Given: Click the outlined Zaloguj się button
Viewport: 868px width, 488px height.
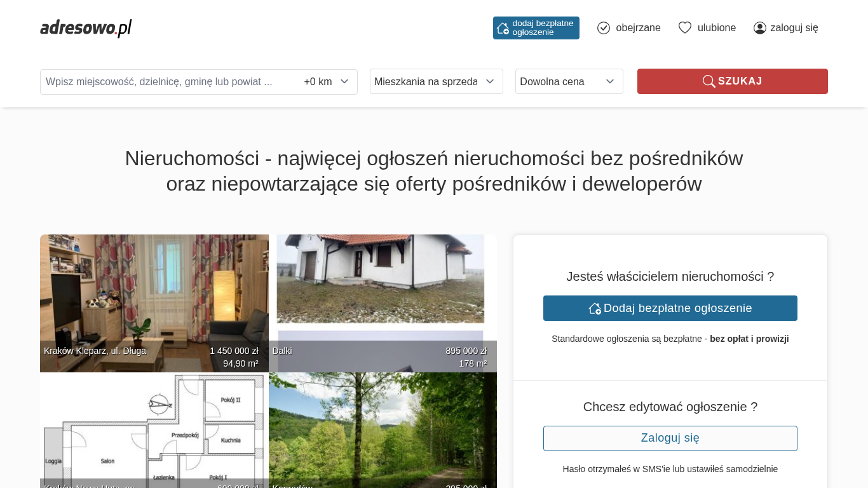Looking at the screenshot, I should point(670,438).
